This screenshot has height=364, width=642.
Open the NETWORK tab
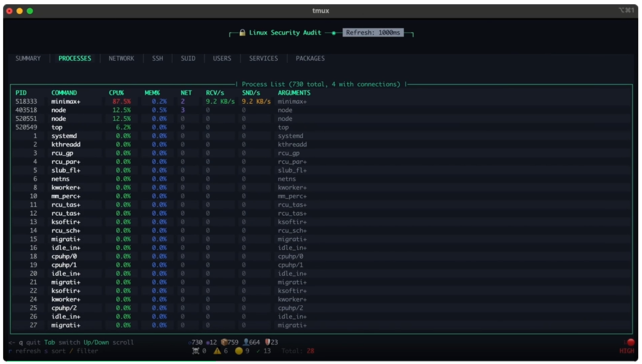[121, 58]
